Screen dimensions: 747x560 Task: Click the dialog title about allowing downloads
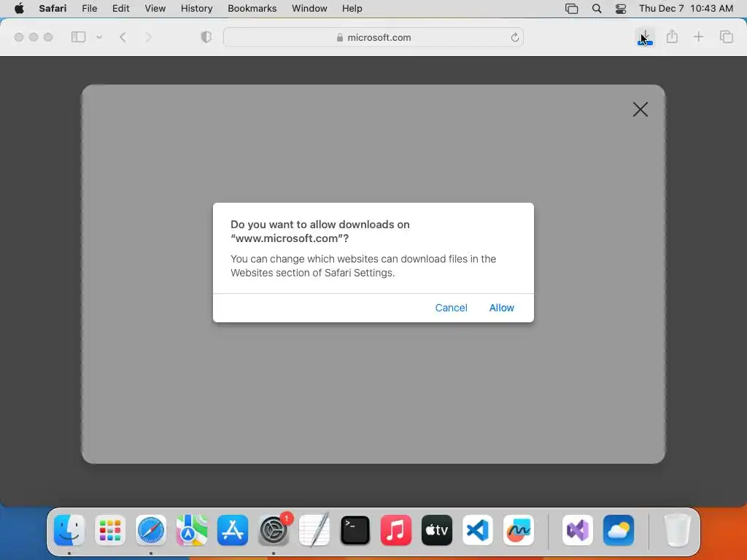click(x=320, y=231)
